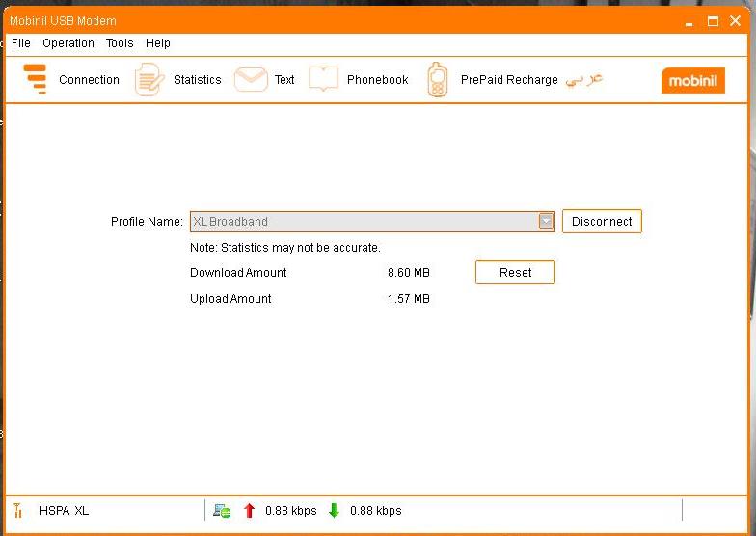
Task: Click the mobinil logo badge
Action: point(692,81)
